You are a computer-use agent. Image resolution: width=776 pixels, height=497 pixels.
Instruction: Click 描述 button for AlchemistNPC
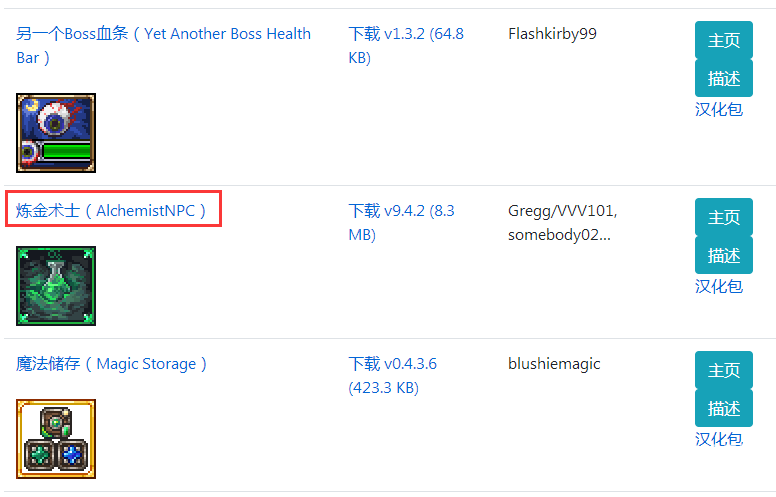(x=724, y=255)
